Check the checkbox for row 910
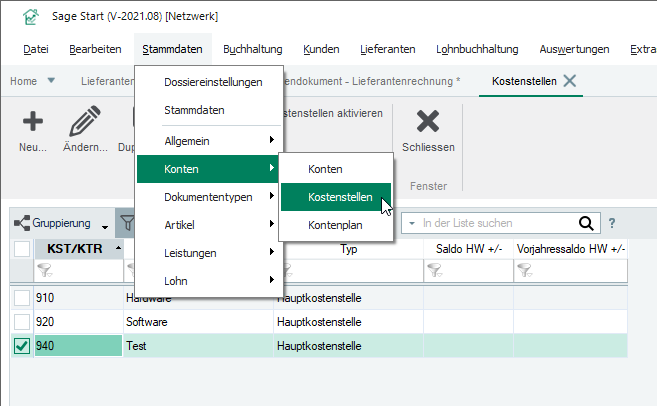 (x=22, y=298)
